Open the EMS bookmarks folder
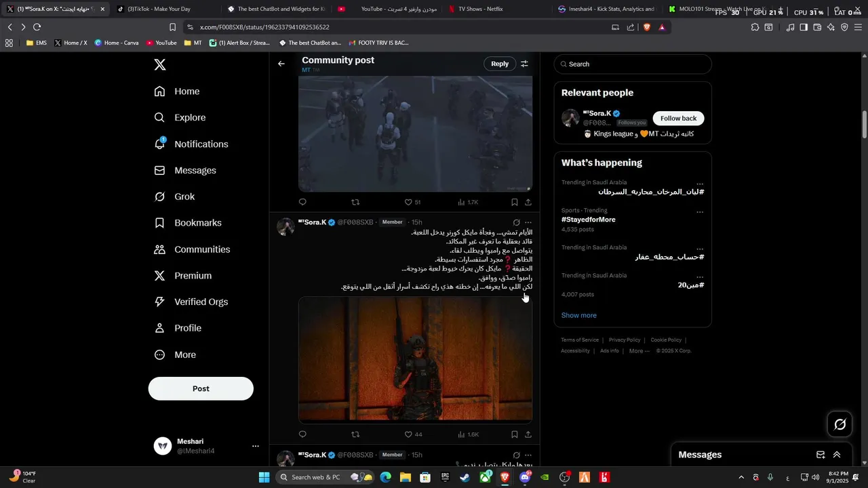This screenshot has width=868, height=488. pyautogui.click(x=37, y=43)
